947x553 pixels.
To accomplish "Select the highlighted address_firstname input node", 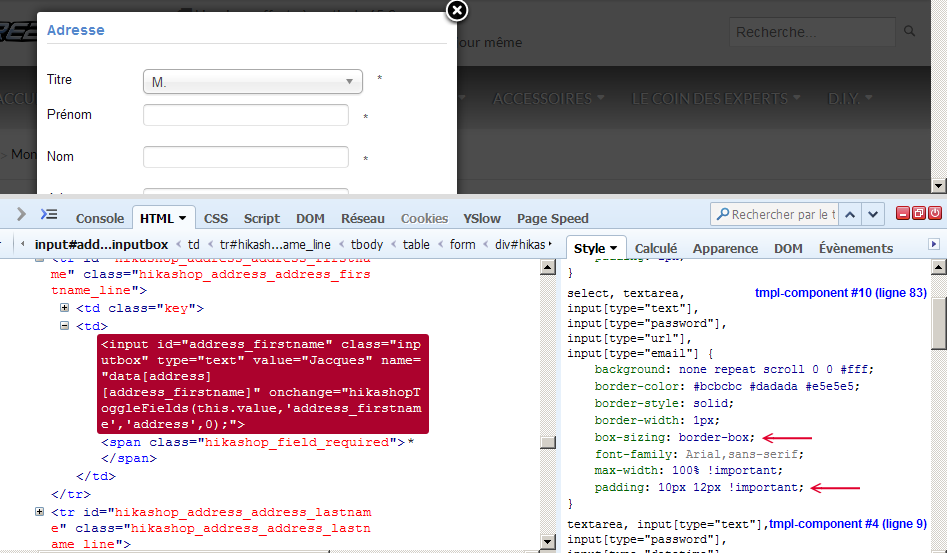I will click(x=263, y=384).
